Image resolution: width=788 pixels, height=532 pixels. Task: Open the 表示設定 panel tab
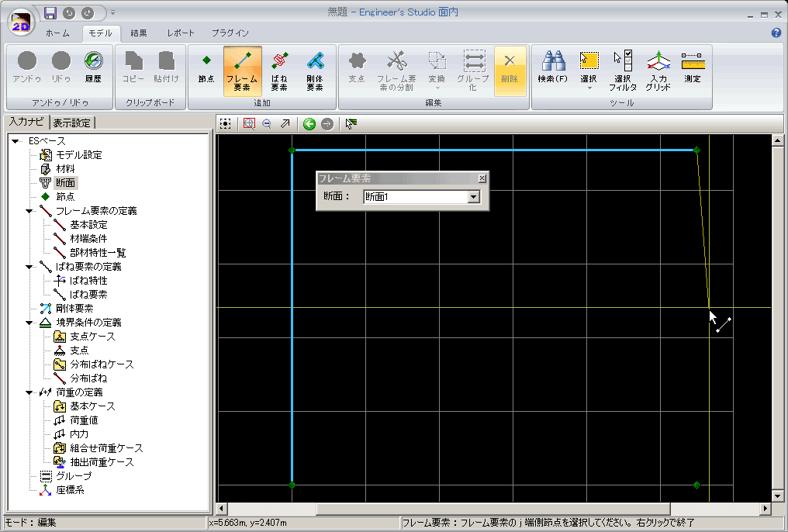pyautogui.click(x=72, y=123)
